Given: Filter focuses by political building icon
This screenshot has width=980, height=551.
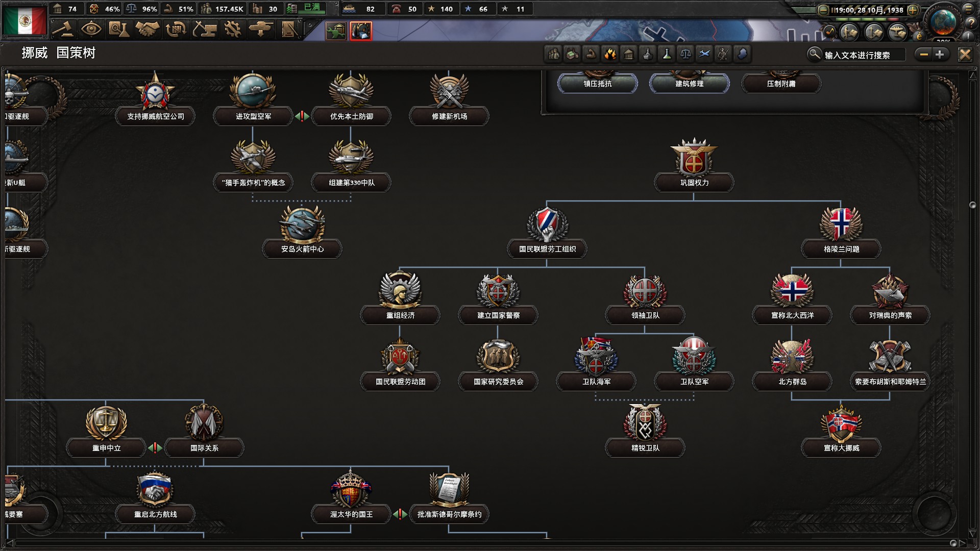Looking at the screenshot, I should tap(629, 54).
